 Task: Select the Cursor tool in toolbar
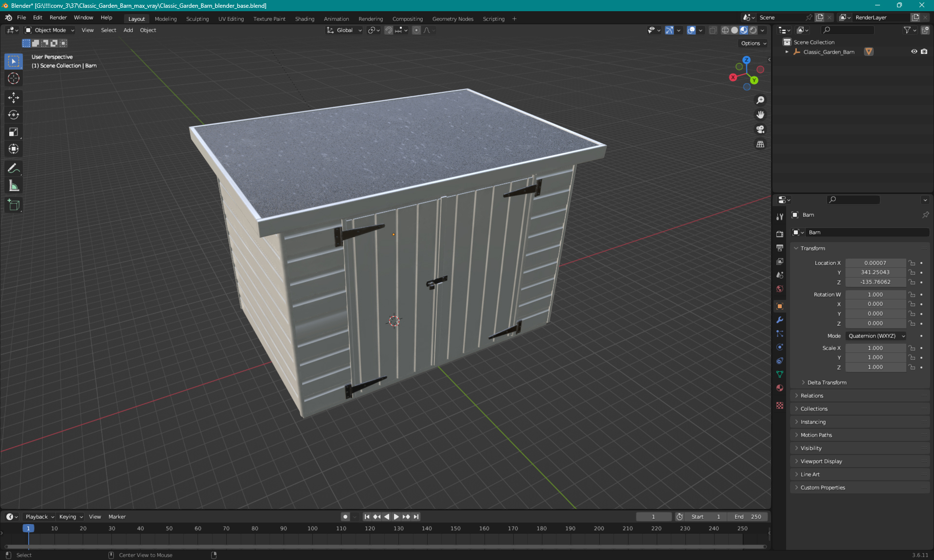click(13, 79)
